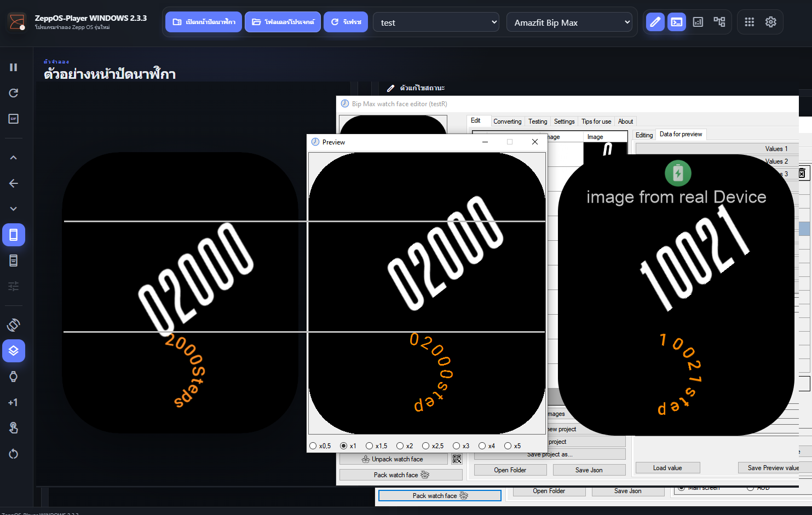Click the blue project folder button
Viewport: 812px width, 515px height.
(x=283, y=22)
